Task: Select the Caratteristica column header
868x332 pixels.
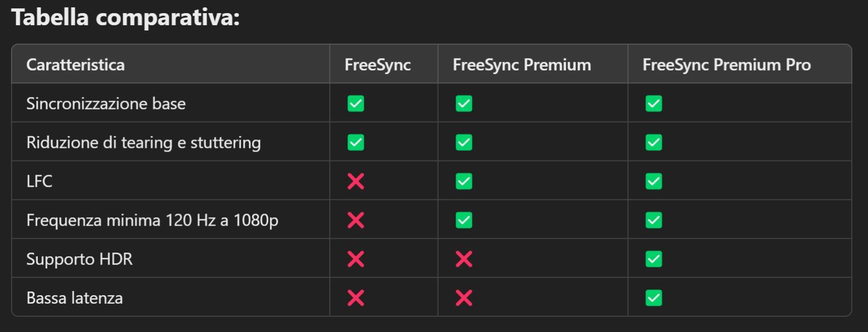Action: coord(75,65)
